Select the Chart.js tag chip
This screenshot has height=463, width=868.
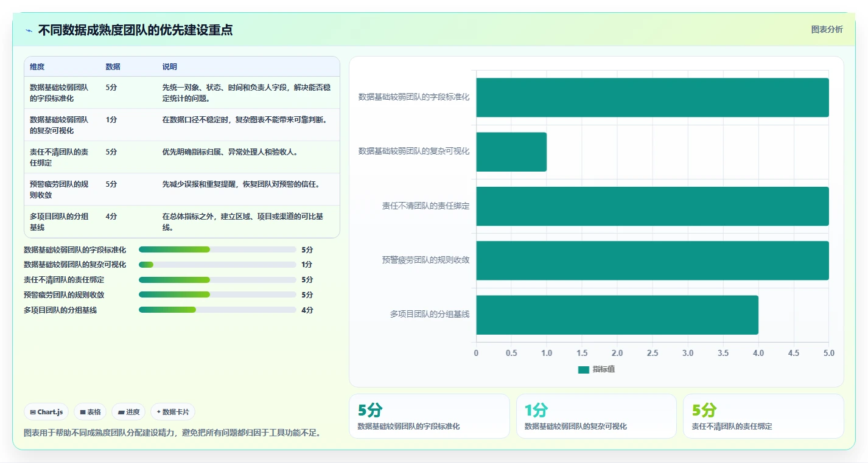47,412
